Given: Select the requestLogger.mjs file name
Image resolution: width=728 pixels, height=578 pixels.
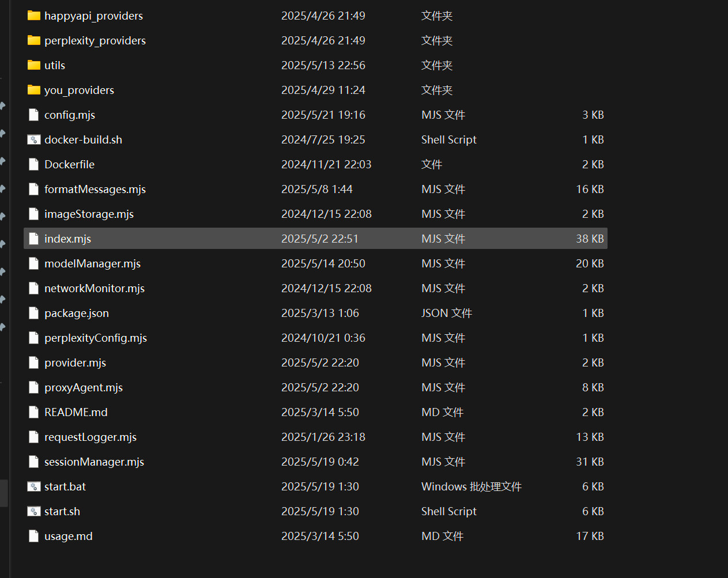Looking at the screenshot, I should point(90,437).
